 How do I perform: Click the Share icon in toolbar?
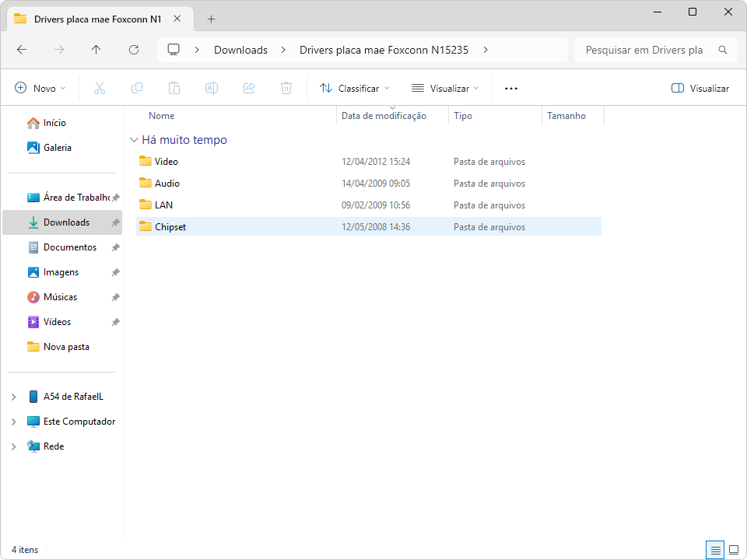249,88
